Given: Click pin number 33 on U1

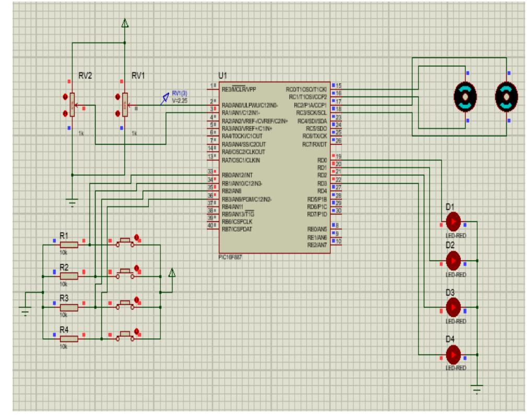Looking at the screenshot, I should (x=211, y=171).
